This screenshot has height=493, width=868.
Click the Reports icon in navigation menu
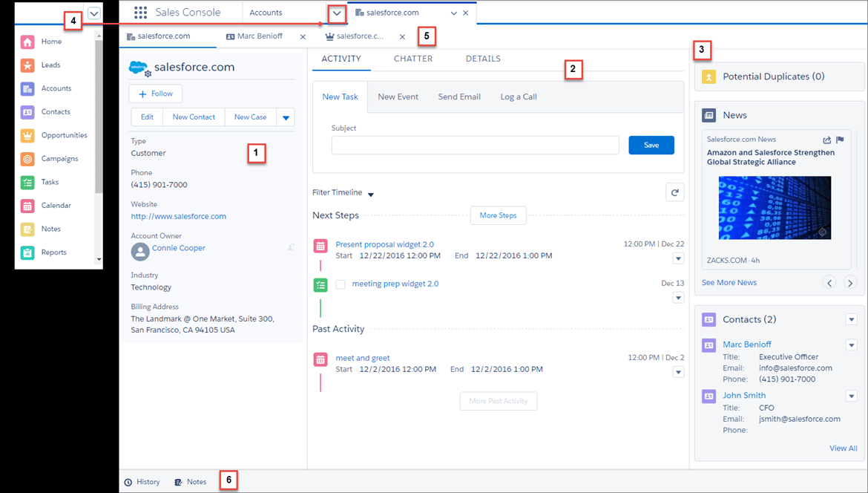(27, 252)
